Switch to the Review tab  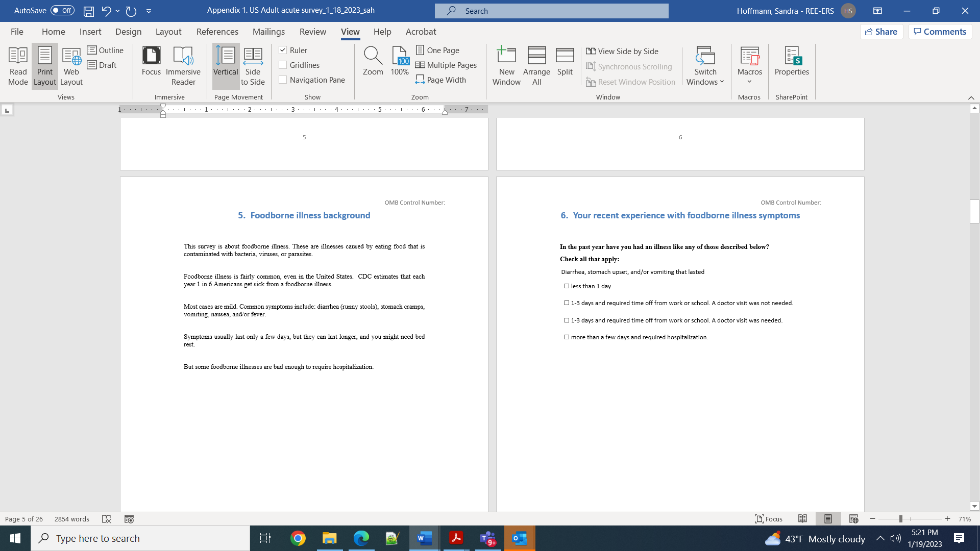(x=312, y=32)
